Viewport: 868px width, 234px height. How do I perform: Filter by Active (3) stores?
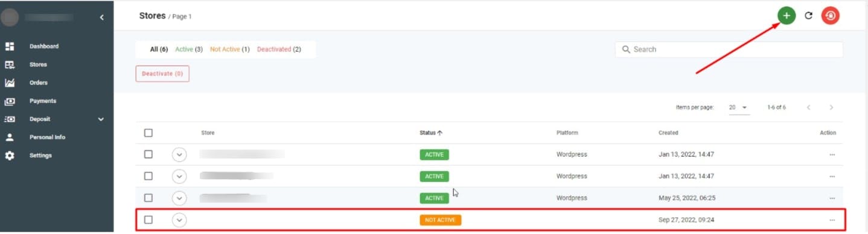point(189,49)
